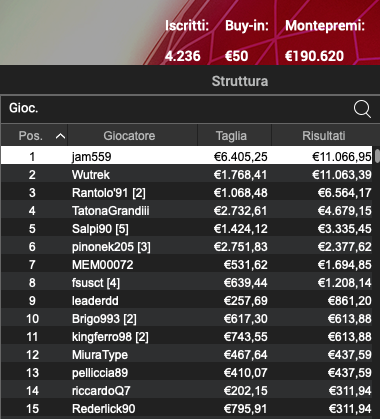
Task: Toggle the Pos. column sort arrow
Action: [60, 136]
